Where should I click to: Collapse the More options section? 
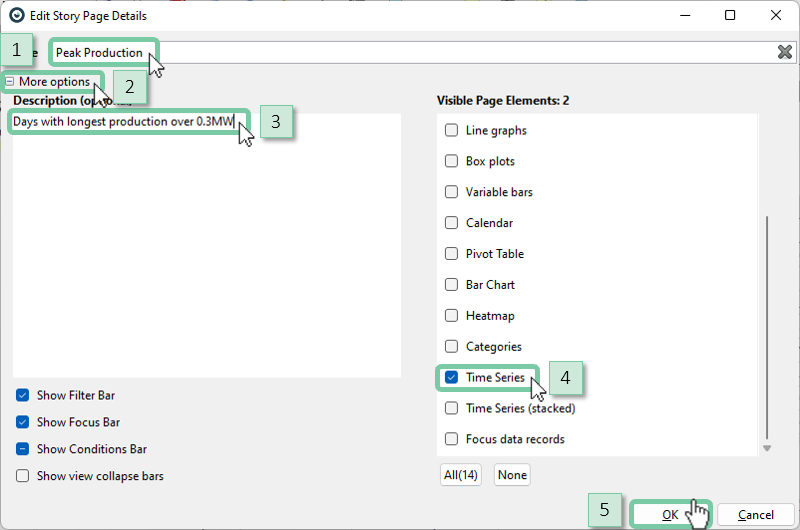(10, 82)
